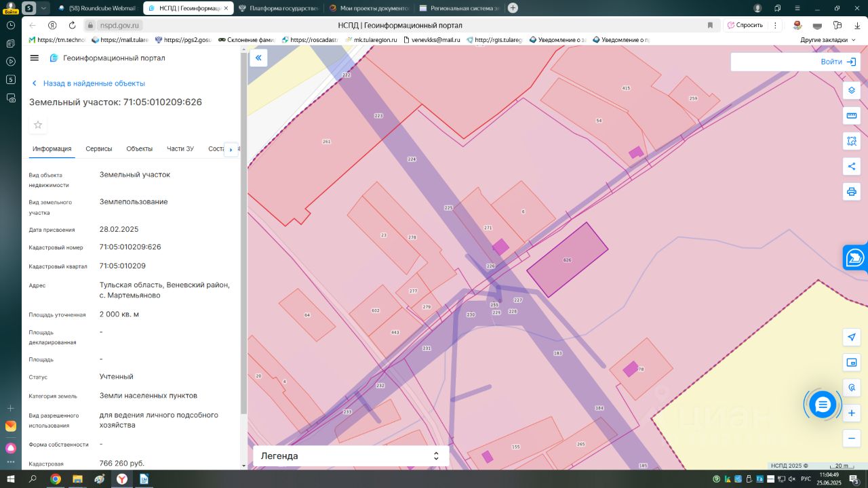
Task: Open the Части ЗУ tab
Action: [x=180, y=149]
